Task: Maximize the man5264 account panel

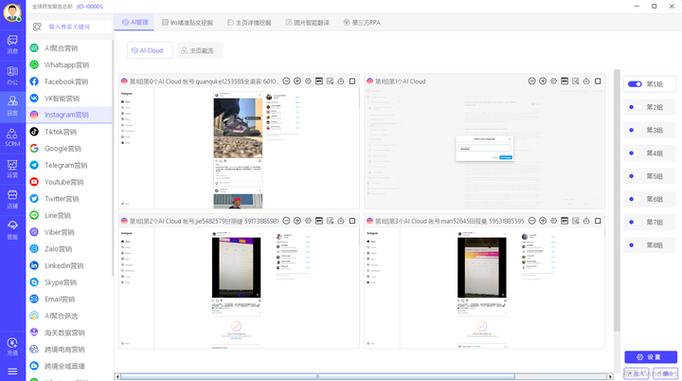Action: pyautogui.click(x=598, y=221)
